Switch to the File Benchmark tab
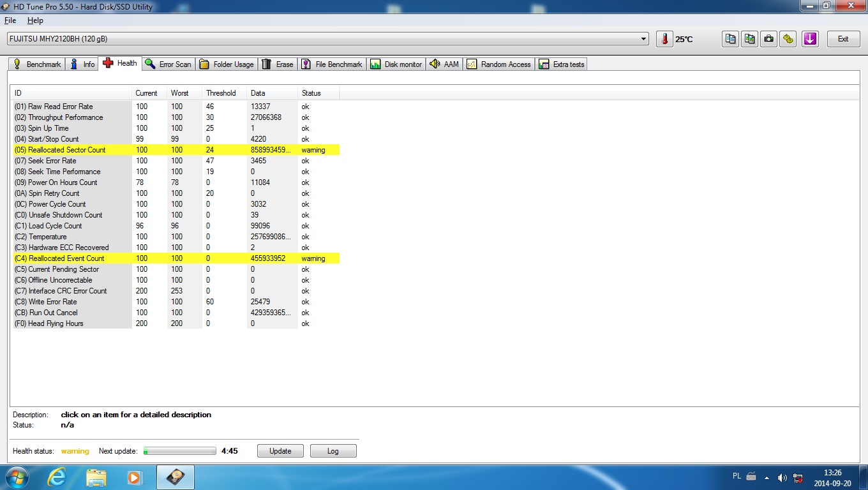The height and width of the screenshot is (490, 868). pyautogui.click(x=332, y=64)
